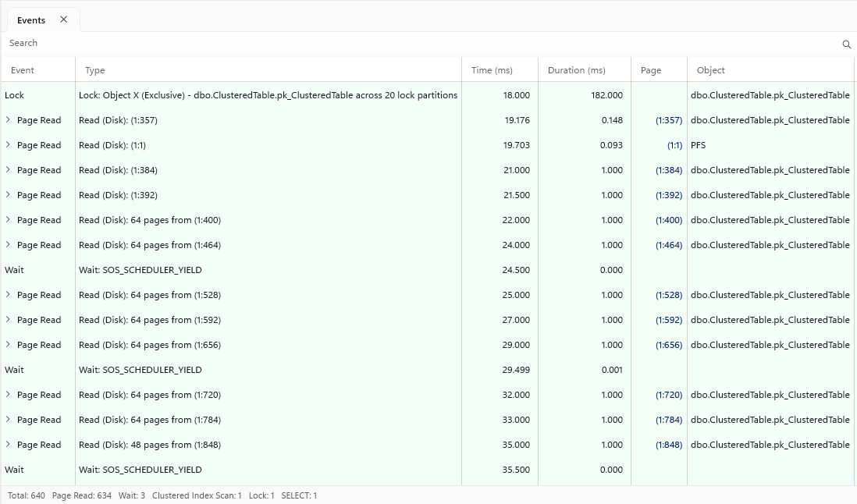The height and width of the screenshot is (504, 857).
Task: Open page link (1:384)
Action: 669,170
